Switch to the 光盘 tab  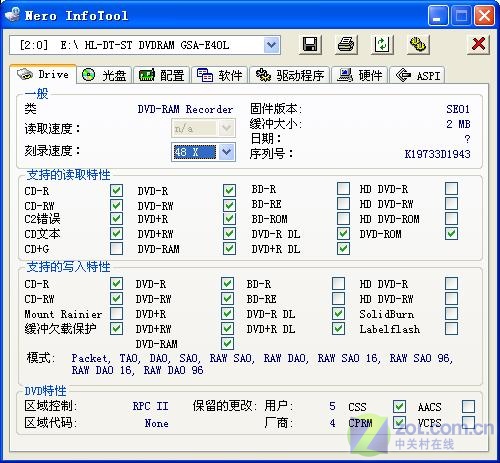click(x=105, y=75)
